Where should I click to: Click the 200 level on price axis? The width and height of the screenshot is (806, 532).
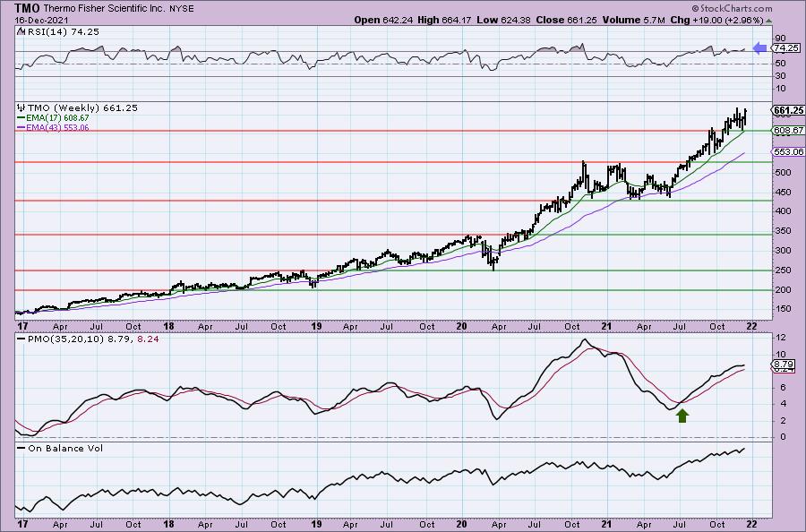coord(783,290)
